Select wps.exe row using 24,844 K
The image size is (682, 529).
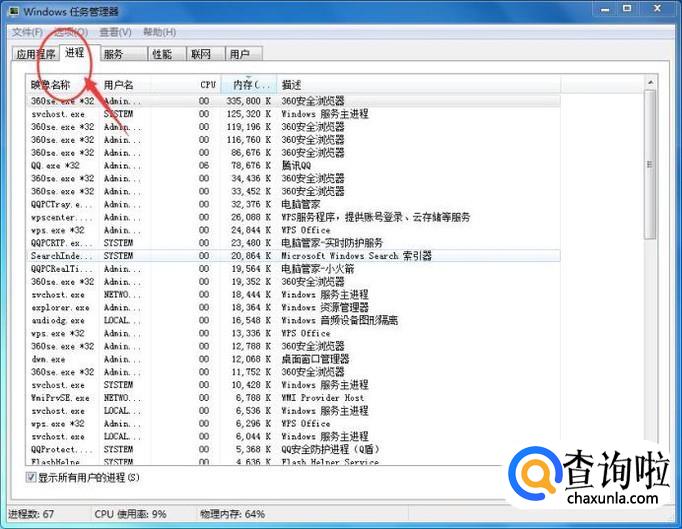[293, 230]
